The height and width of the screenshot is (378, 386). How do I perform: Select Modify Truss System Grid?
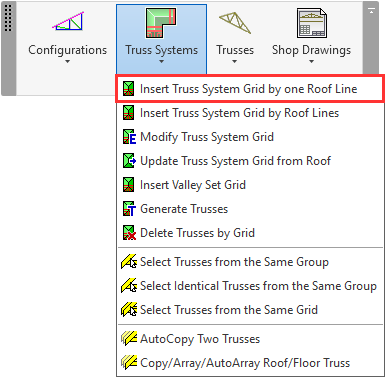tap(250, 137)
